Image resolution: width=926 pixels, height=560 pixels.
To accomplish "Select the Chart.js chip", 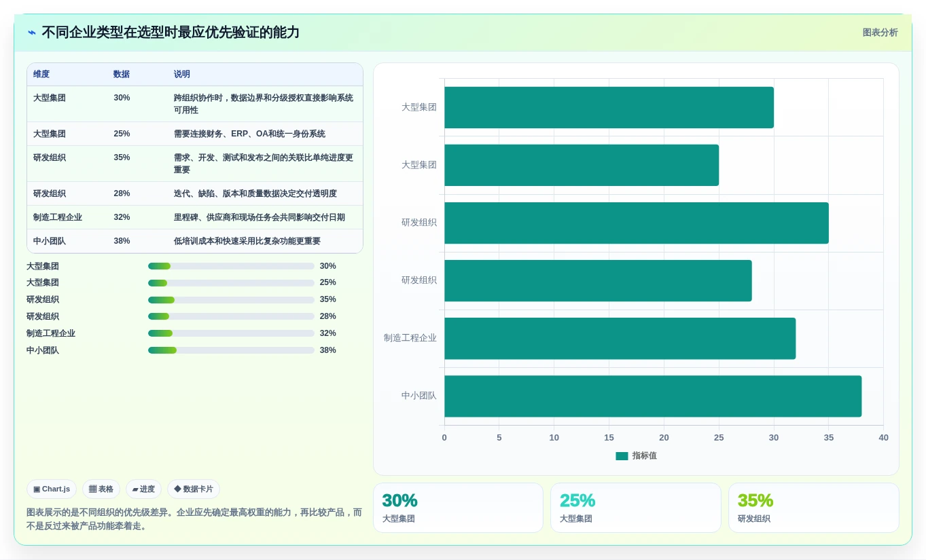I will tap(52, 489).
